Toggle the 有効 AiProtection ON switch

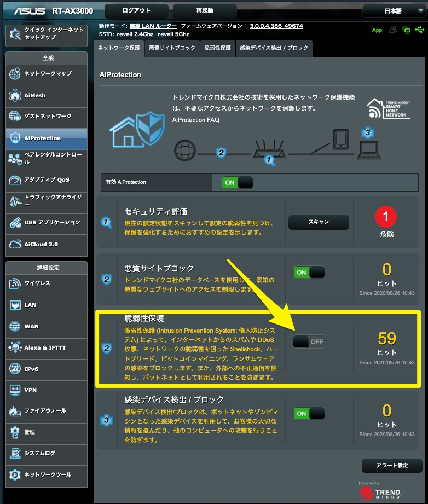click(x=238, y=183)
